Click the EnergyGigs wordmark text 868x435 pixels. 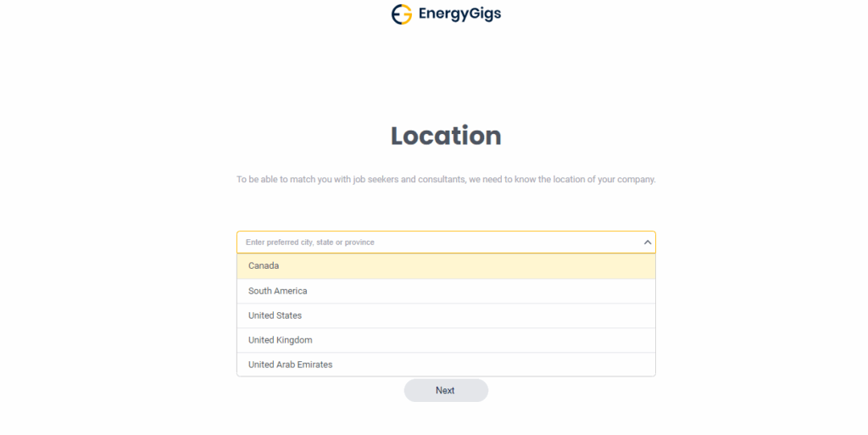click(x=459, y=14)
